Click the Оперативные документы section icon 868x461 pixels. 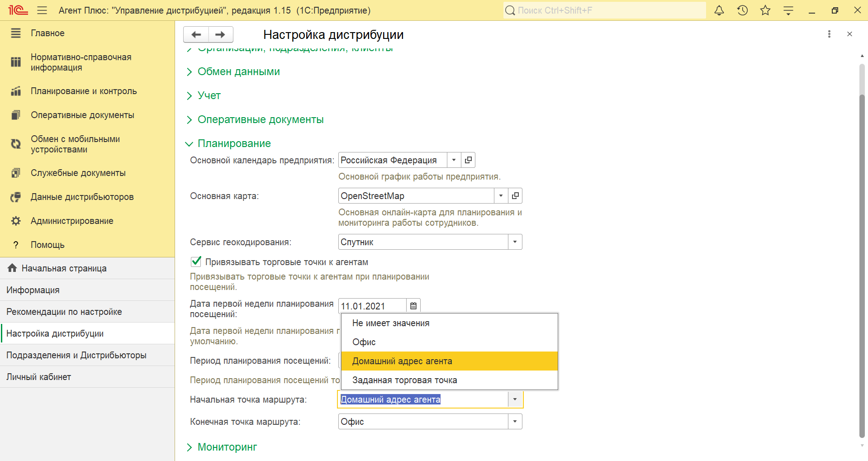point(16,115)
